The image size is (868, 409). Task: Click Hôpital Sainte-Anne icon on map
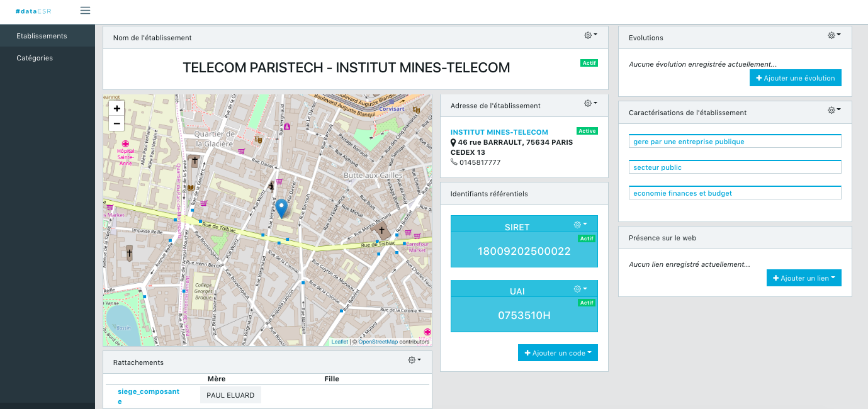(x=125, y=144)
